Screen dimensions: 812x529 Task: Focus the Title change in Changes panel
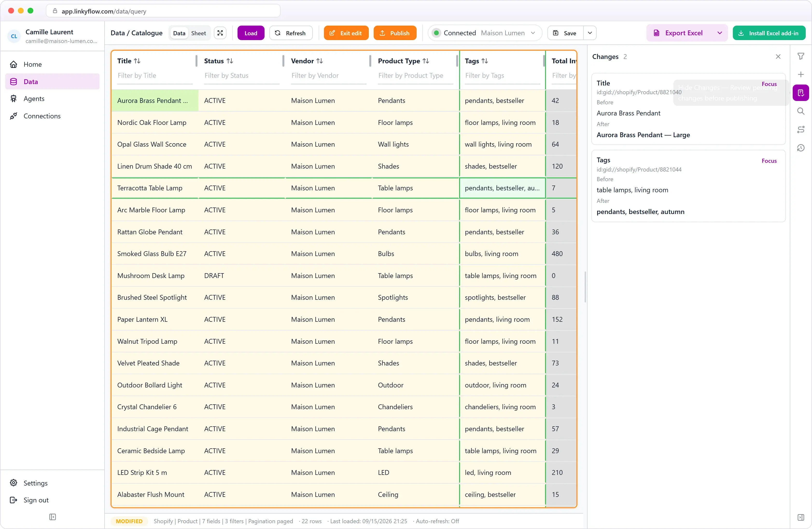coord(769,84)
